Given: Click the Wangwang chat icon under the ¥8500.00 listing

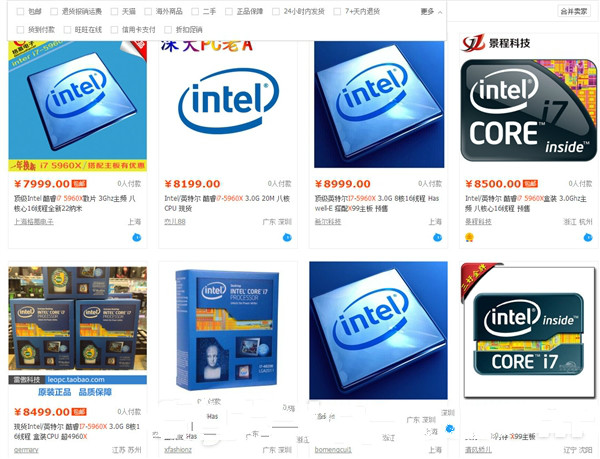Looking at the screenshot, I should pyautogui.click(x=588, y=238).
